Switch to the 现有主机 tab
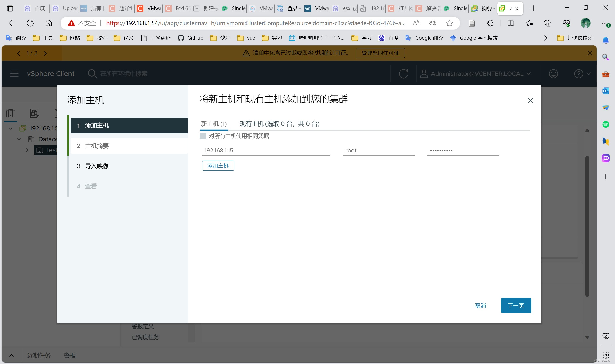Viewport: 615px width, 364px height. [279, 124]
